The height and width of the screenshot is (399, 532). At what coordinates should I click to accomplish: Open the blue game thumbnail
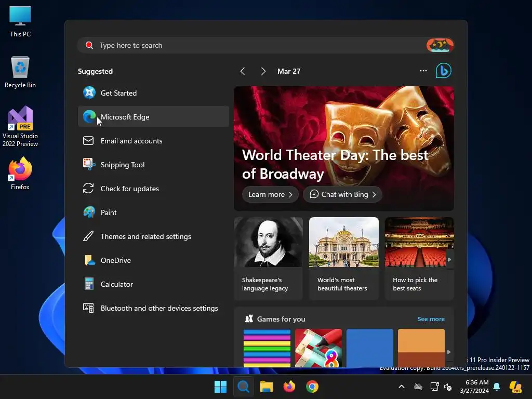pyautogui.click(x=370, y=348)
